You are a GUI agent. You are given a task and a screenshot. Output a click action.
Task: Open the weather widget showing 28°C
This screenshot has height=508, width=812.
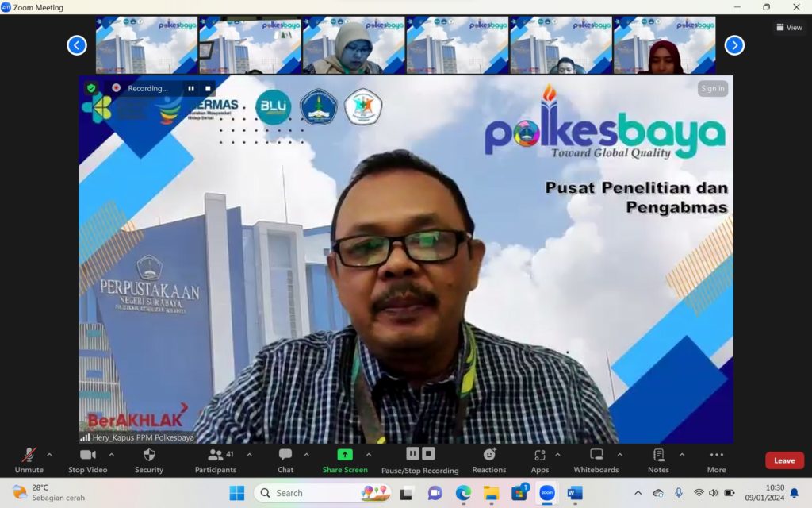point(49,492)
